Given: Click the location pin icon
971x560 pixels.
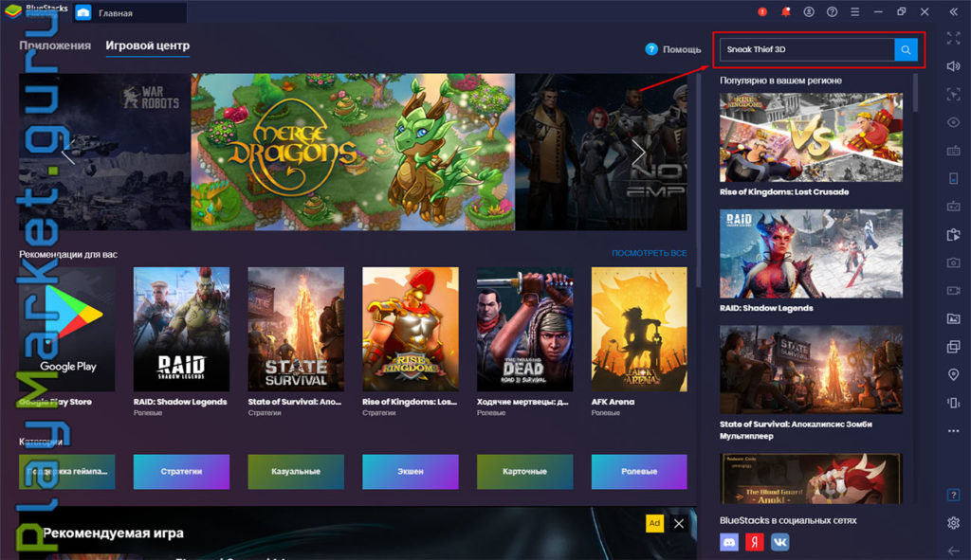Looking at the screenshot, I should click(953, 374).
